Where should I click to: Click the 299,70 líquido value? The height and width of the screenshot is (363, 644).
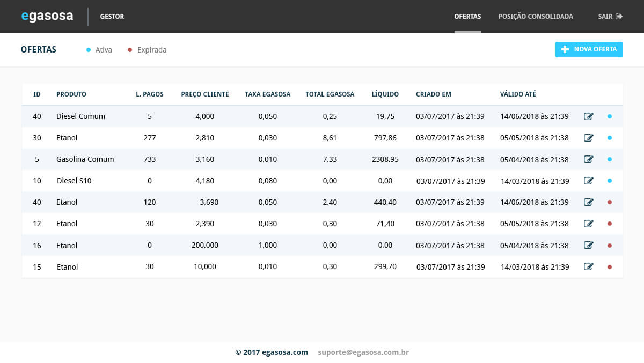click(385, 266)
